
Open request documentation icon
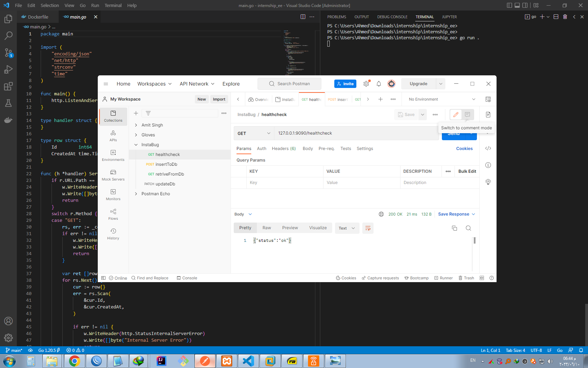pos(488,115)
